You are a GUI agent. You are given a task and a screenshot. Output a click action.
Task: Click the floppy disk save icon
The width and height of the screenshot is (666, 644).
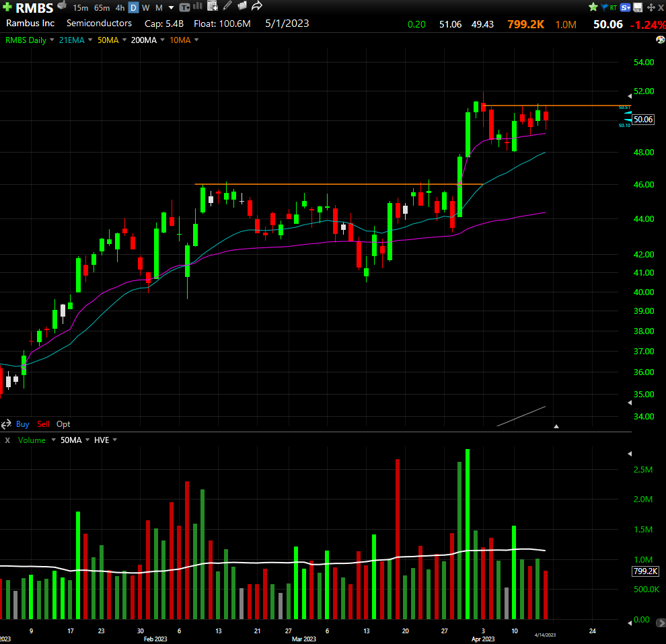[x=638, y=7]
